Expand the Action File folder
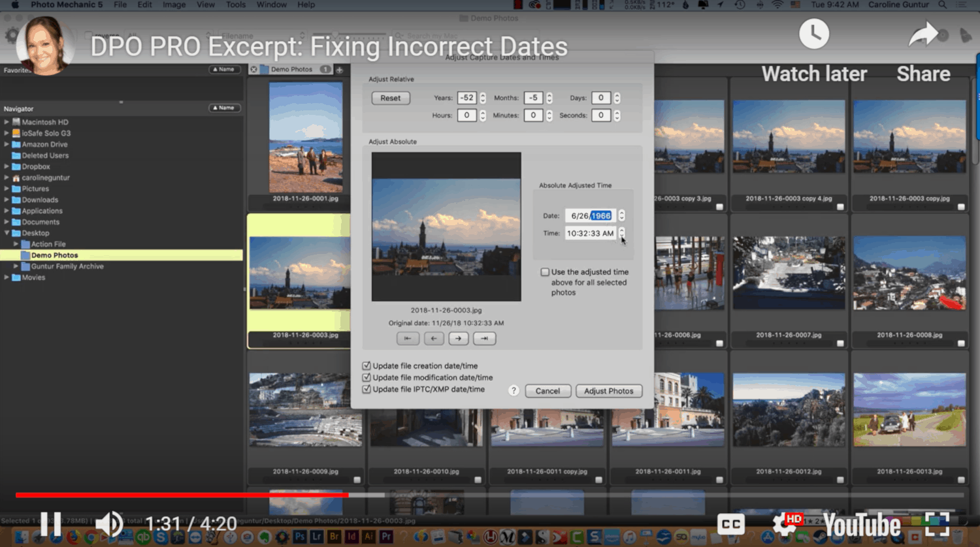This screenshot has width=980, height=547. click(16, 244)
